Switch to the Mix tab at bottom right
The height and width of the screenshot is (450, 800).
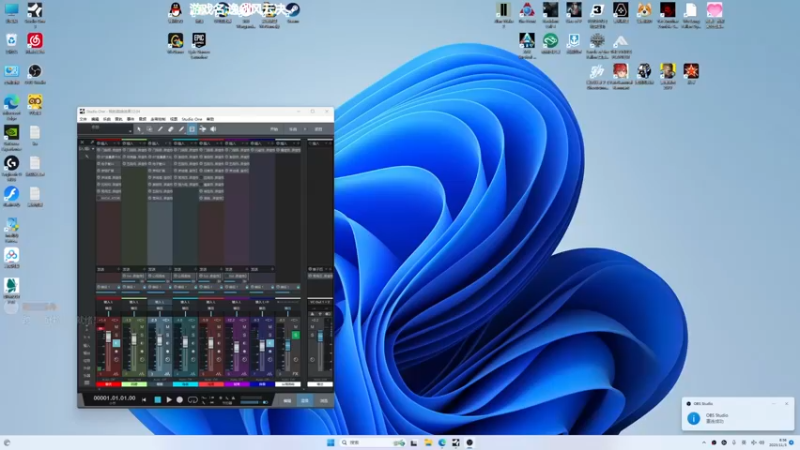pos(305,401)
